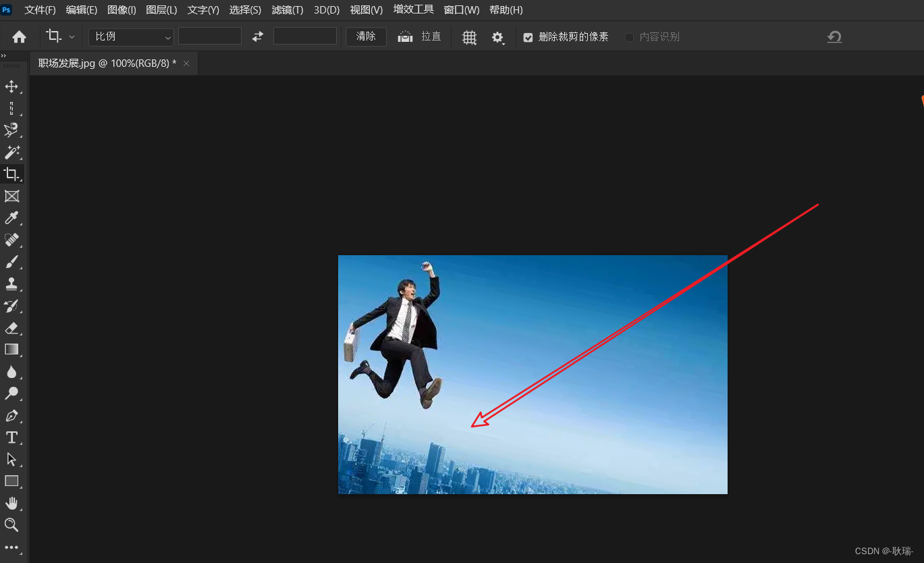Open the 图层(L) menu

pos(161,10)
